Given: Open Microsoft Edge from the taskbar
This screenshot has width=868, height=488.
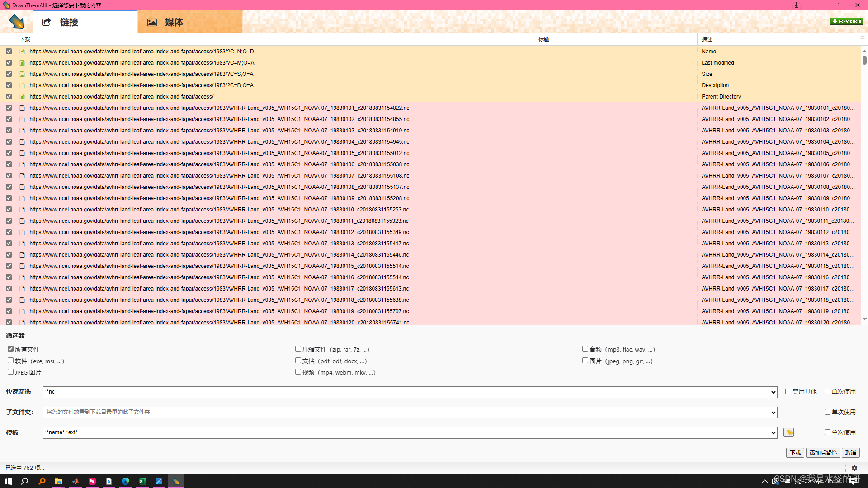Looking at the screenshot, I should (x=126, y=481).
